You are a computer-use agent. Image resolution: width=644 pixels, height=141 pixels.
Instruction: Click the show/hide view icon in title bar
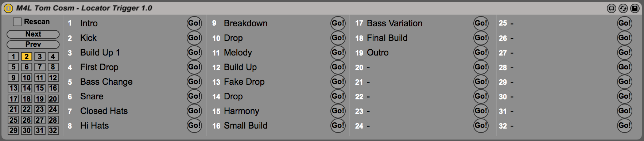click(x=612, y=8)
